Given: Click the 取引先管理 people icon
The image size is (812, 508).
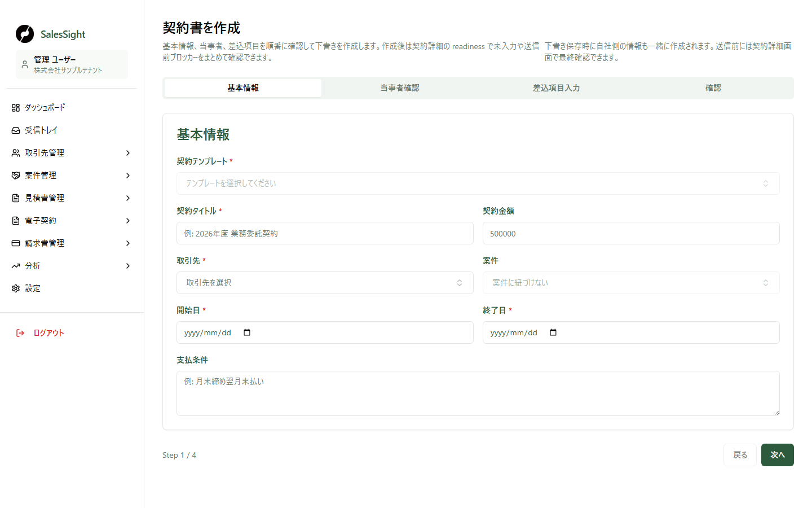Looking at the screenshot, I should click(x=16, y=153).
